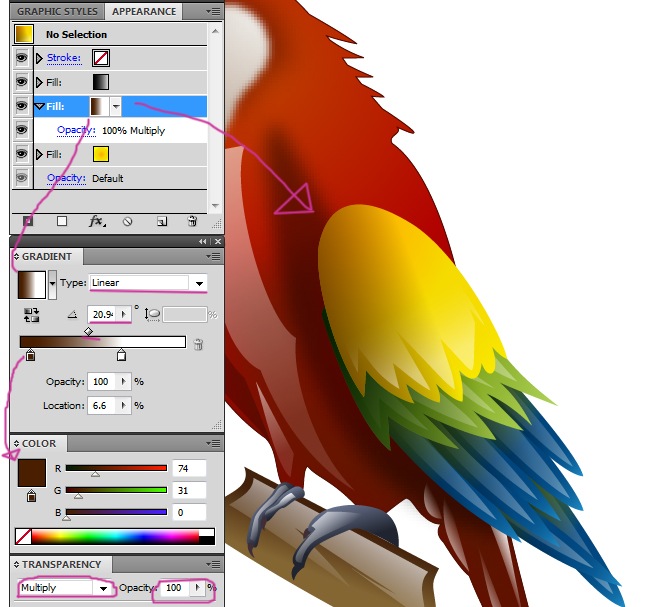
Task: Delete gradient stop with trash icon
Action: [x=198, y=344]
